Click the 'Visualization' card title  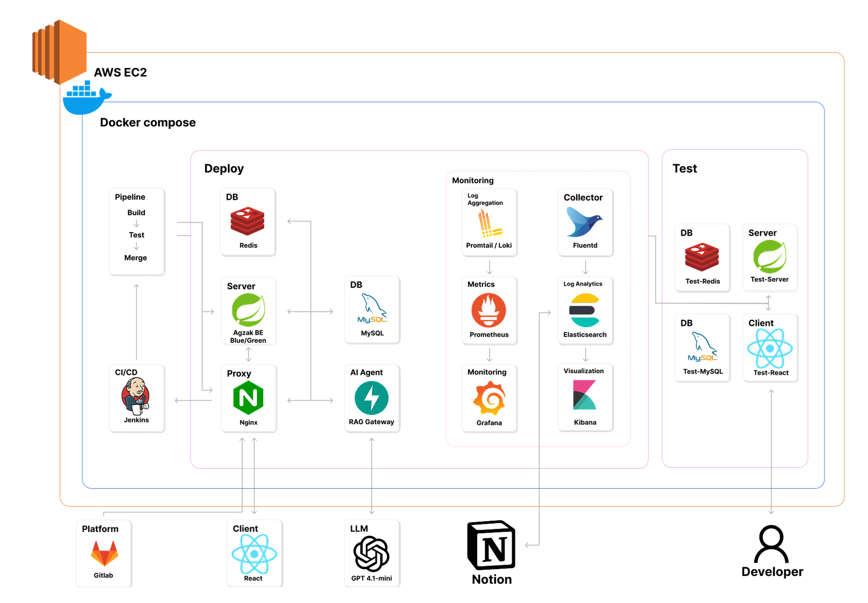pos(583,371)
